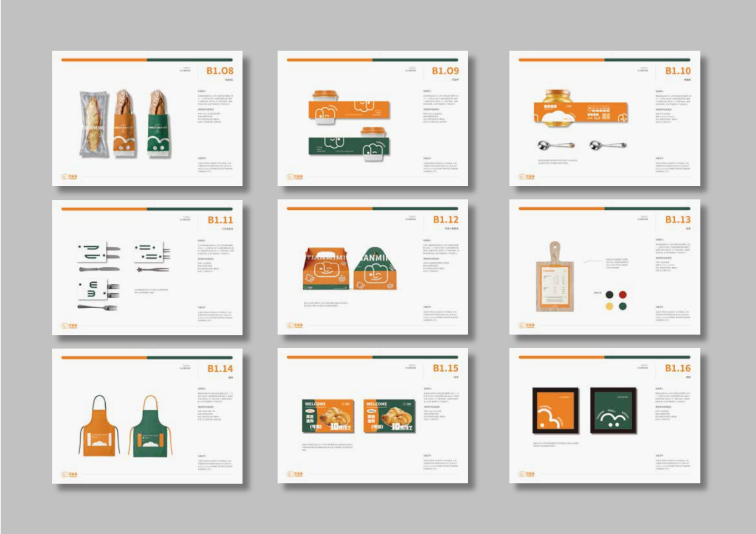Select the orange TIANMIMI carry box
Image resolution: width=756 pixels, height=534 pixels.
325,269
